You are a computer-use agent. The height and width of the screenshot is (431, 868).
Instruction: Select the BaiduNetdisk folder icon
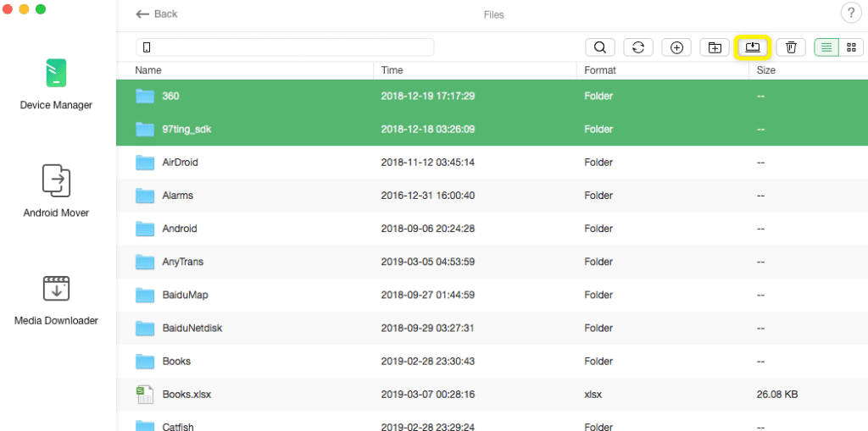[144, 328]
